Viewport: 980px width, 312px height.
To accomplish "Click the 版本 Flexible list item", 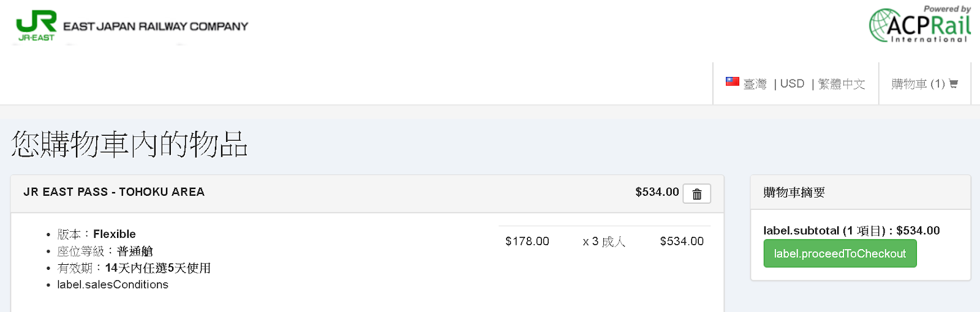I will 97,234.
